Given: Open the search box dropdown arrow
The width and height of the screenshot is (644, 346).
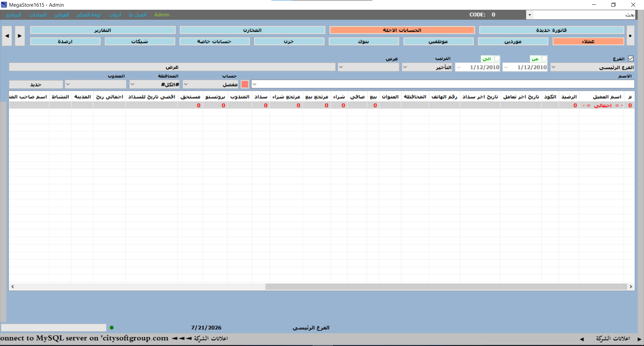Looking at the screenshot, I should click(530, 15).
